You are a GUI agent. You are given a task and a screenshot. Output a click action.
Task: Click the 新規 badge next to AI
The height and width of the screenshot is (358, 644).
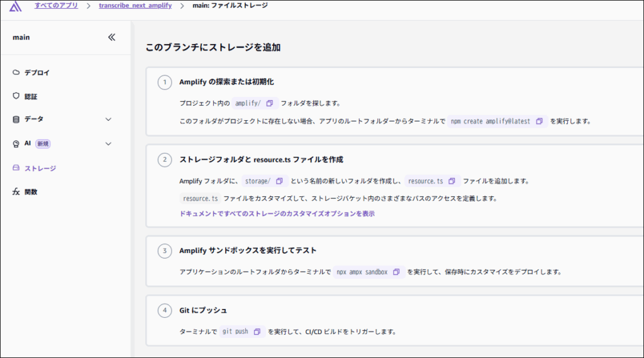(43, 144)
